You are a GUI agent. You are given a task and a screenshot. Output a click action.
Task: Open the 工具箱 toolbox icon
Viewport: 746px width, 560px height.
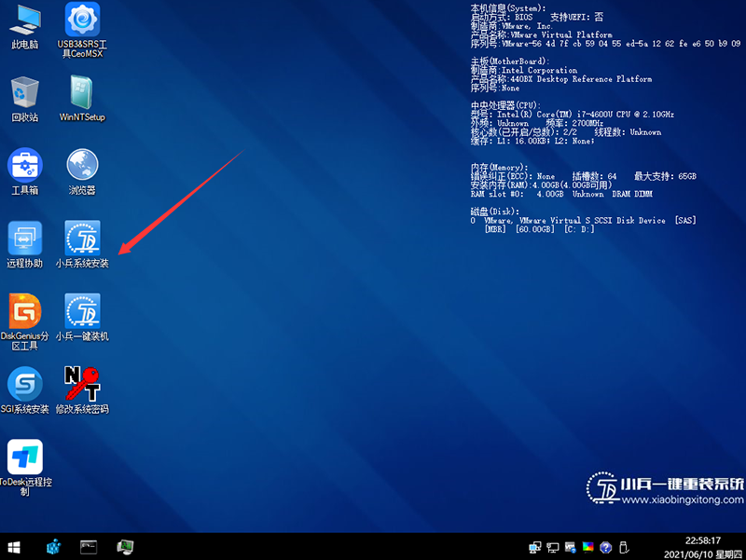coord(25,166)
